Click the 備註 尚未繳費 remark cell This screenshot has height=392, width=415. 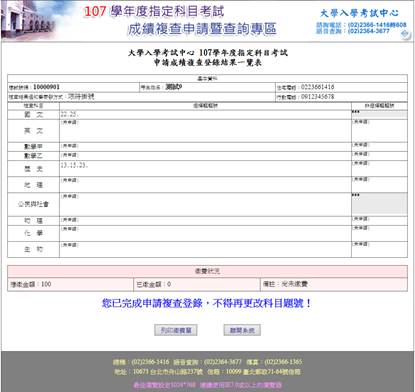click(334, 284)
